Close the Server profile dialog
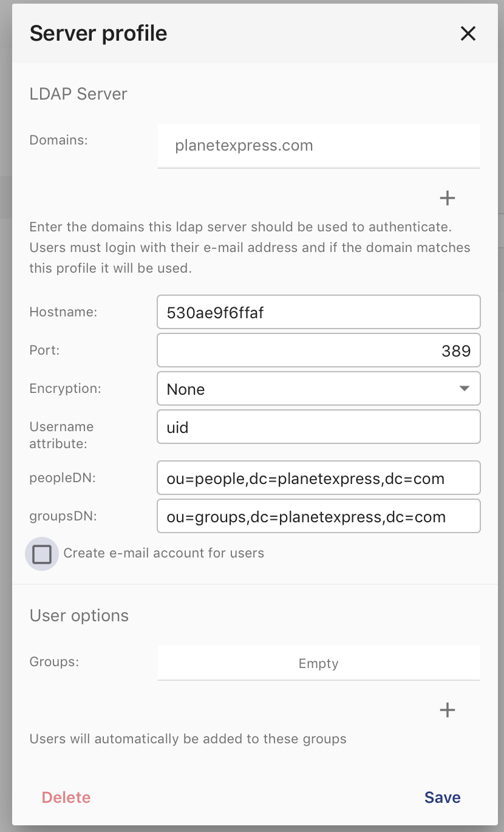The image size is (504, 832). (x=468, y=33)
